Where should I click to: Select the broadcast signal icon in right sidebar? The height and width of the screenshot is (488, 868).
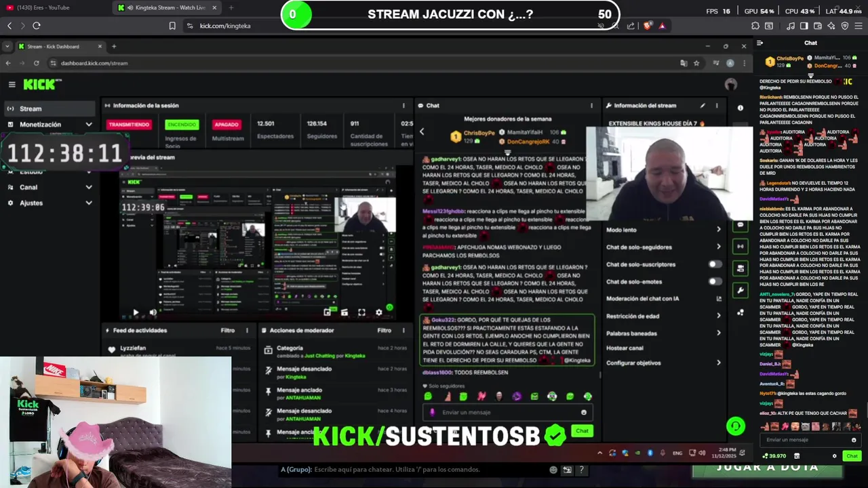pos(741,246)
